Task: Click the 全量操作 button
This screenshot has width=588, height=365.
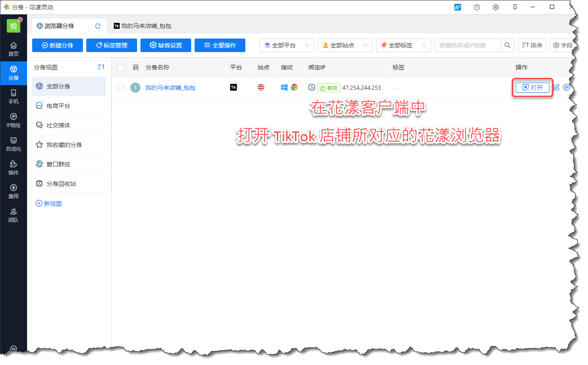Action: pos(220,45)
